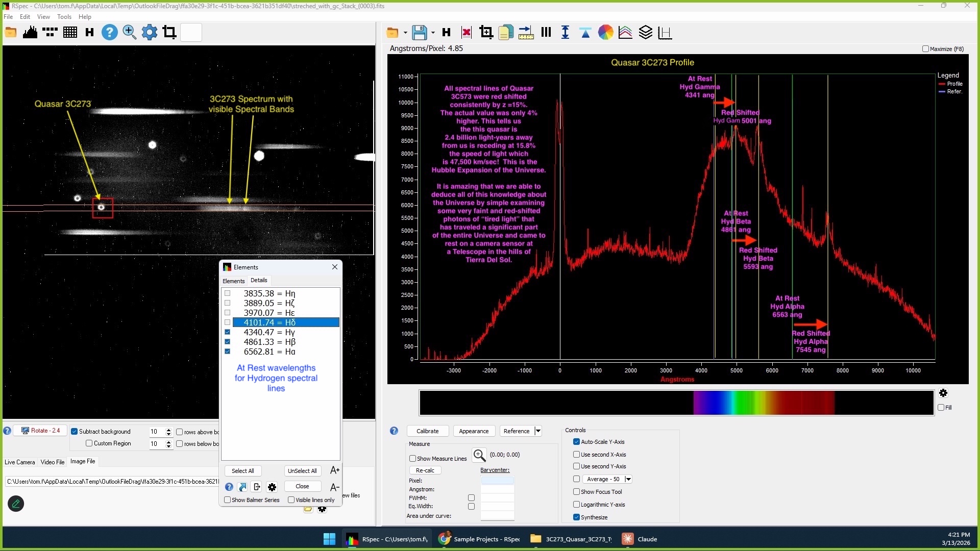Image resolution: width=980 pixels, height=551 pixels.
Task: Click the save profile floppy icon
Action: tap(419, 33)
